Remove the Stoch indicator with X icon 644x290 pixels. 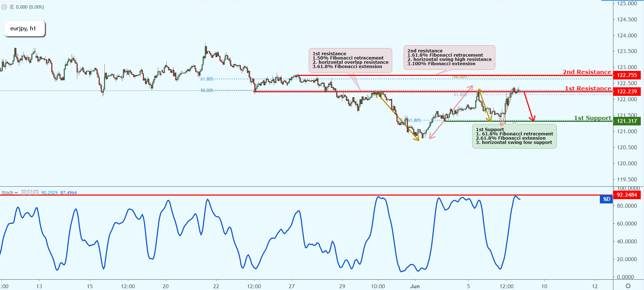tap(36, 192)
